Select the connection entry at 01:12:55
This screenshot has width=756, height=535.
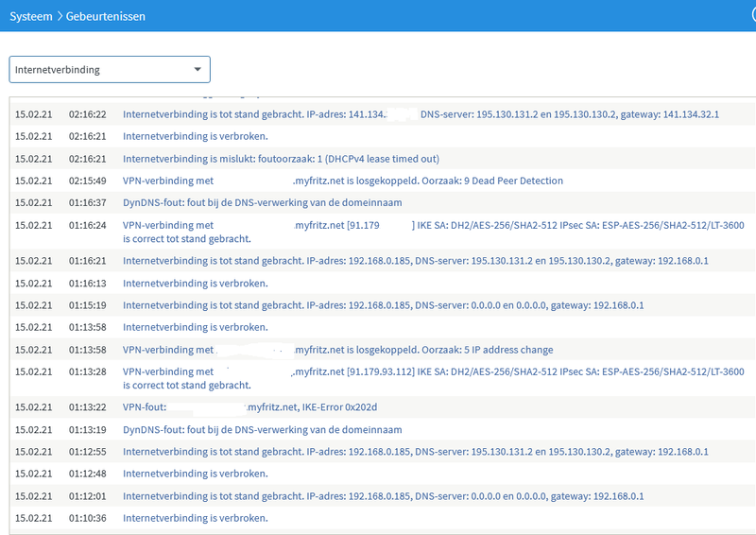coord(415,452)
